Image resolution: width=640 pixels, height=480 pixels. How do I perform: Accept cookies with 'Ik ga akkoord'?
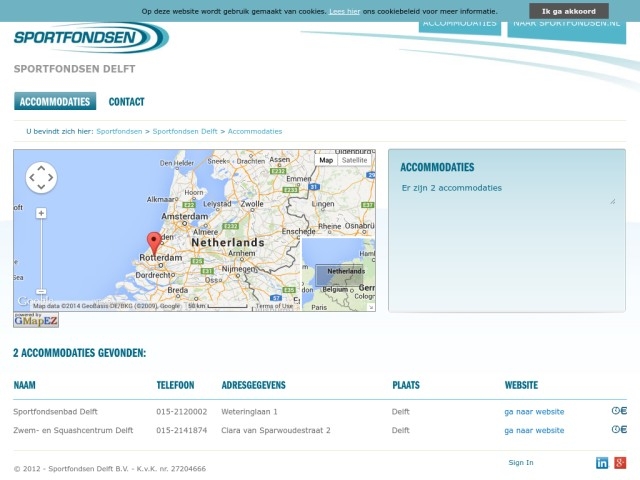tap(569, 11)
